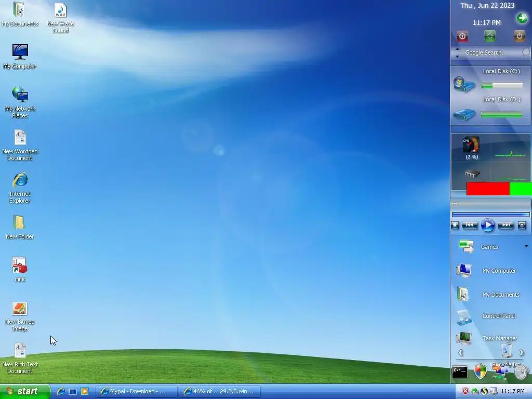
Task: Click network connections icon in sidebar
Action: click(500, 372)
